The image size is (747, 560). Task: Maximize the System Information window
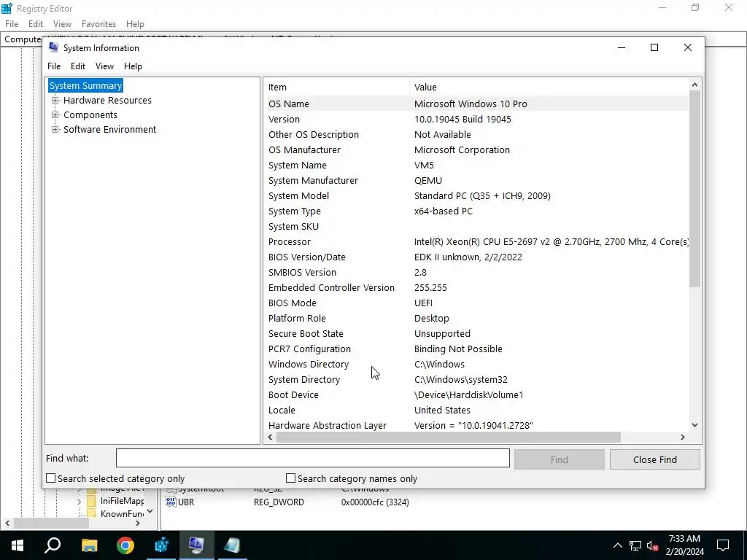click(x=654, y=47)
